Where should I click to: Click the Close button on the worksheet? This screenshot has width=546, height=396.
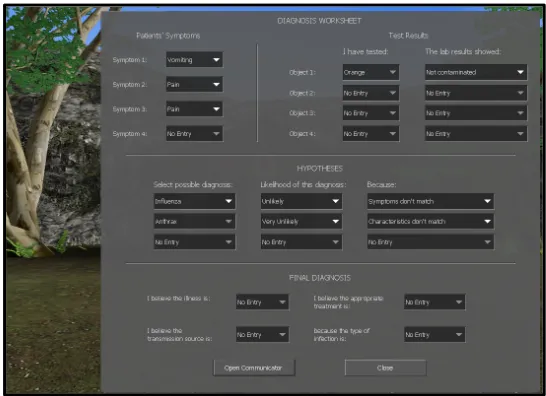tap(385, 368)
